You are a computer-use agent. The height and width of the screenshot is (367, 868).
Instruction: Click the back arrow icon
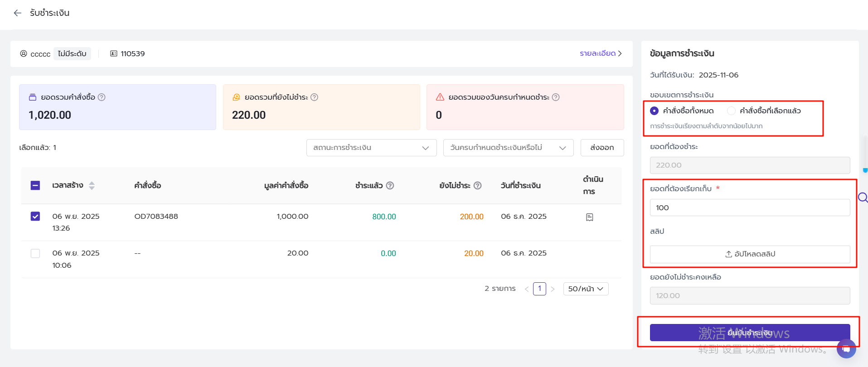coord(18,13)
